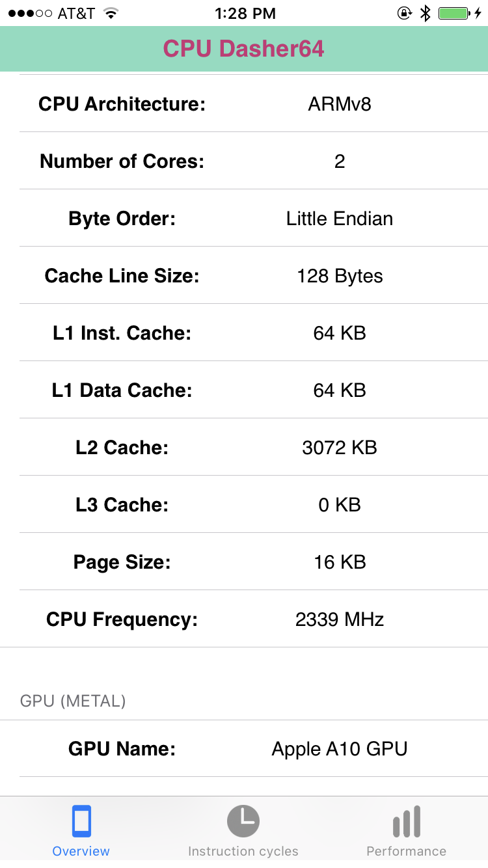Tap the 1:28 PM clock
This screenshot has height=868, width=488.
click(x=245, y=13)
